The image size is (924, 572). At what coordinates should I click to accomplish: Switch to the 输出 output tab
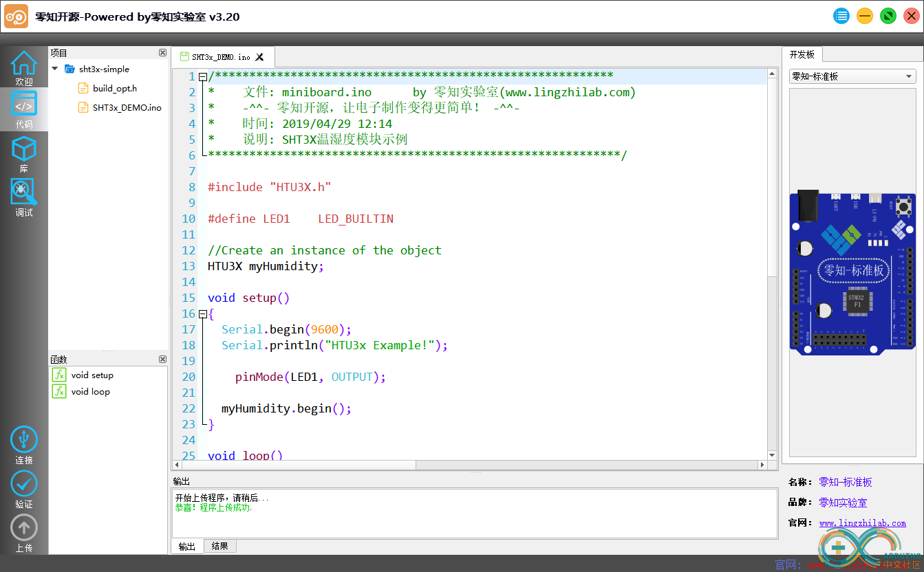187,547
